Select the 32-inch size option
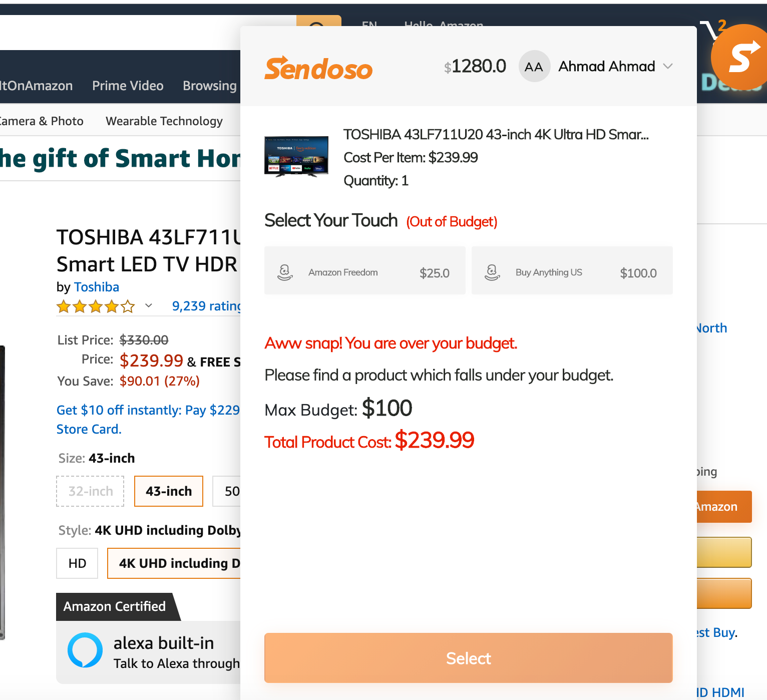Image resolution: width=767 pixels, height=700 pixels. tap(90, 491)
